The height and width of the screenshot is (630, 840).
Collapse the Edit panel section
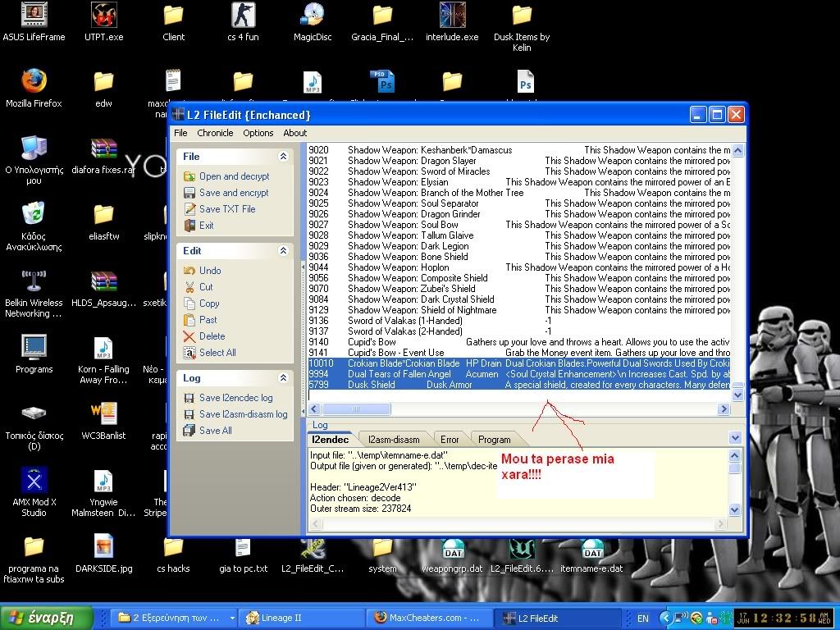283,251
